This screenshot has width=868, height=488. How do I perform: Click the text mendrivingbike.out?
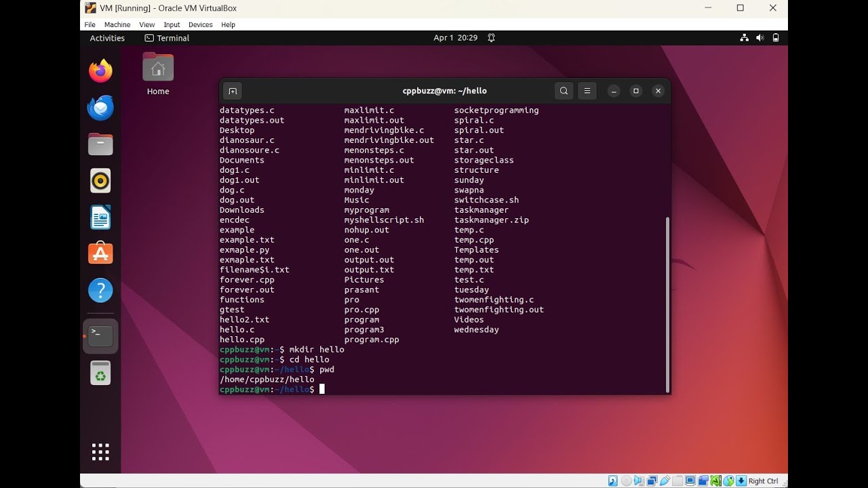tap(389, 140)
